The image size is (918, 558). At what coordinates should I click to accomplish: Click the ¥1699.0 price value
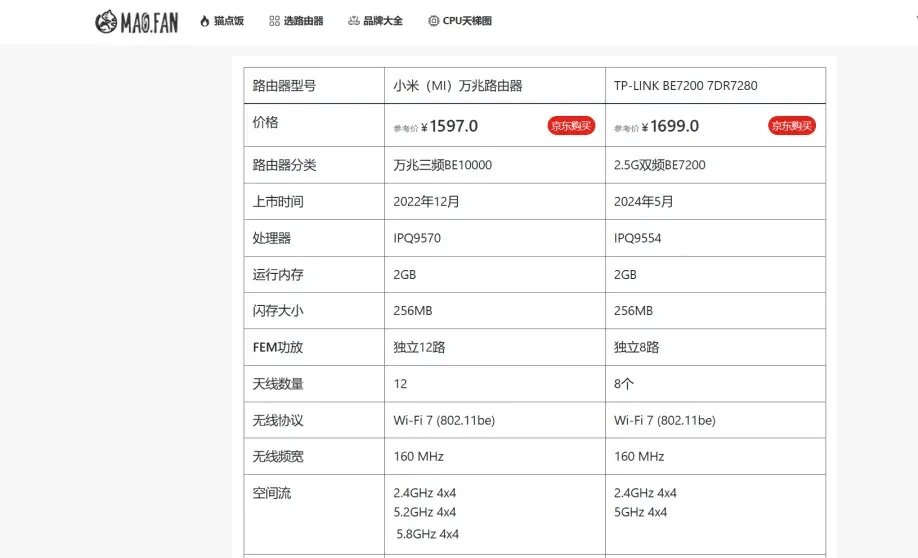(670, 126)
